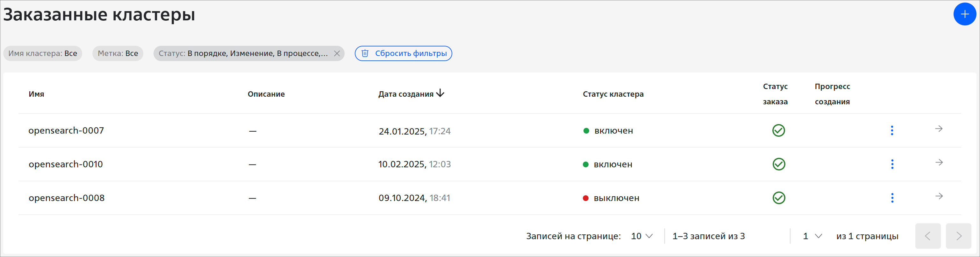Click the trash icon in Сбросить фильтры
This screenshot has width=980, height=257.
tap(365, 53)
